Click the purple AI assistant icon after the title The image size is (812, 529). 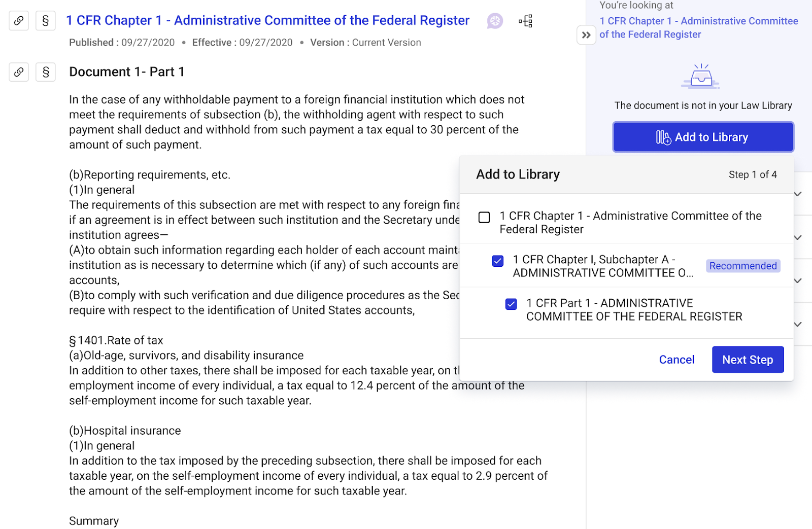point(495,21)
